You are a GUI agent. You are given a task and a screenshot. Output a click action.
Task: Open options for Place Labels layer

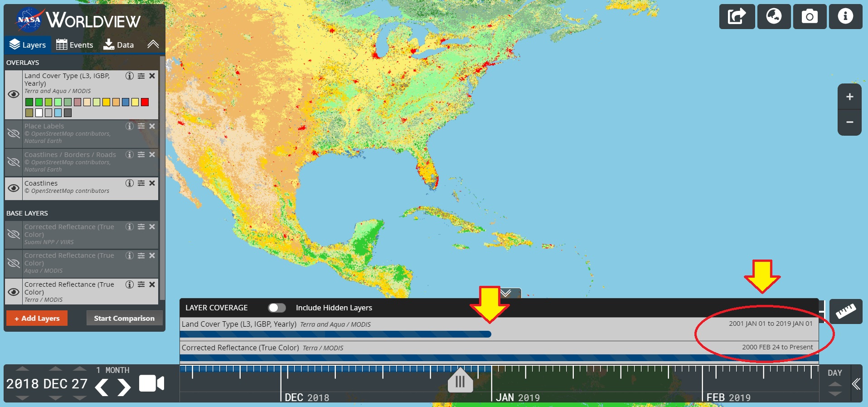pyautogui.click(x=141, y=126)
